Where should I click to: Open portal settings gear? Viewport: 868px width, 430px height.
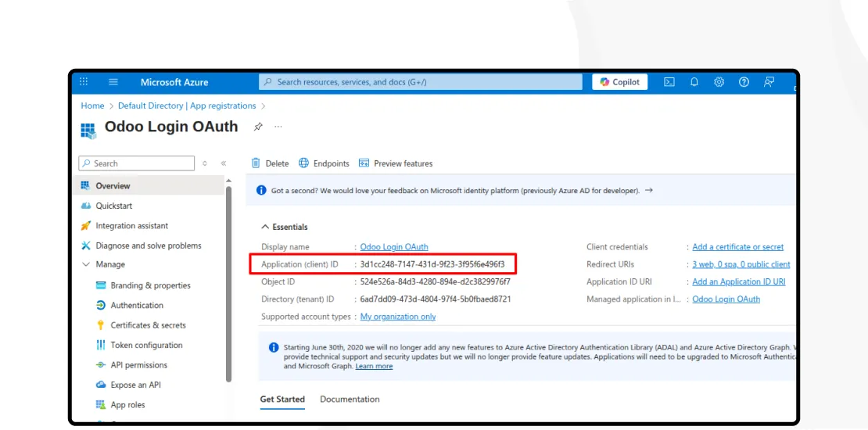[x=719, y=82]
